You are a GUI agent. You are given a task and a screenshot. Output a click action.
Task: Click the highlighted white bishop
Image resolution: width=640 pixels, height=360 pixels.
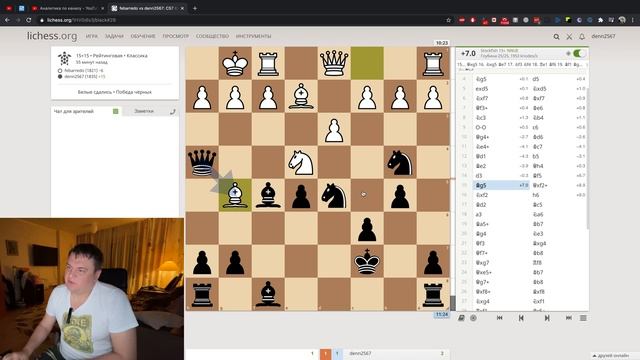(x=235, y=196)
